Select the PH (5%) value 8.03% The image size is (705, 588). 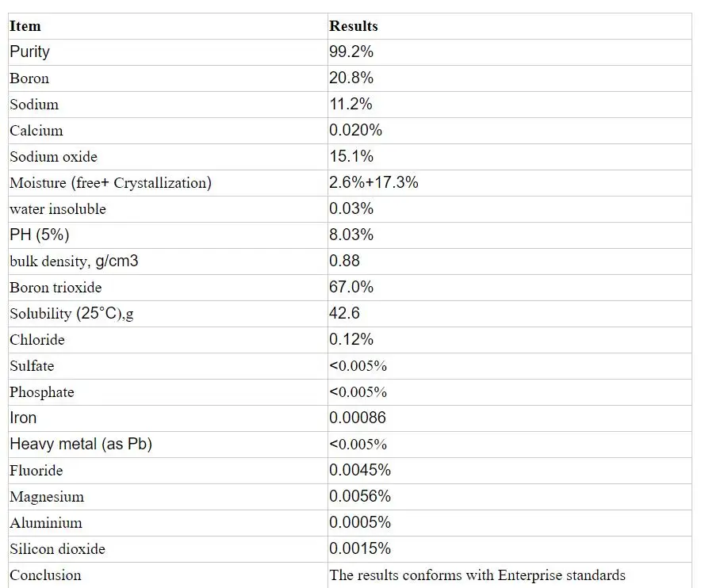point(351,235)
